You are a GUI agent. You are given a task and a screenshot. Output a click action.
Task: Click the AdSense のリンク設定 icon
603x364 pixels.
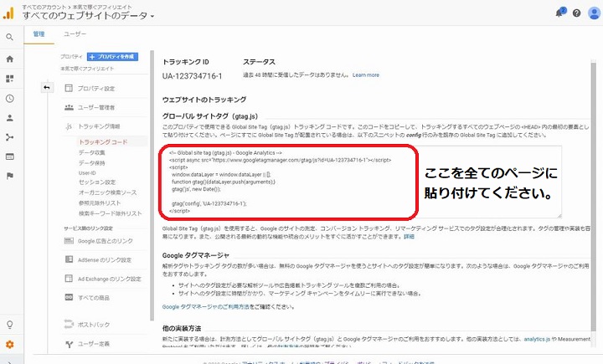click(69, 259)
